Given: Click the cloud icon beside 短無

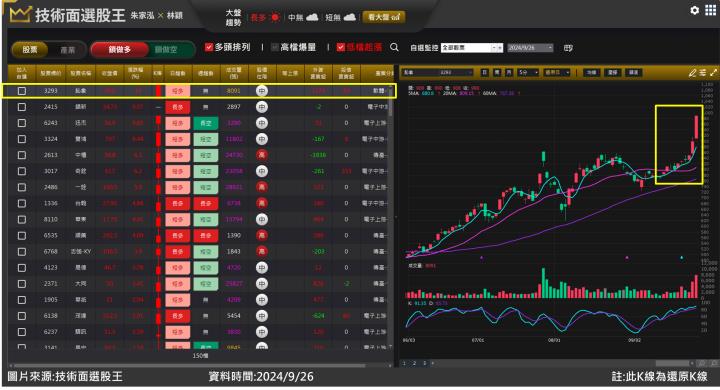Looking at the screenshot, I should click(350, 17).
